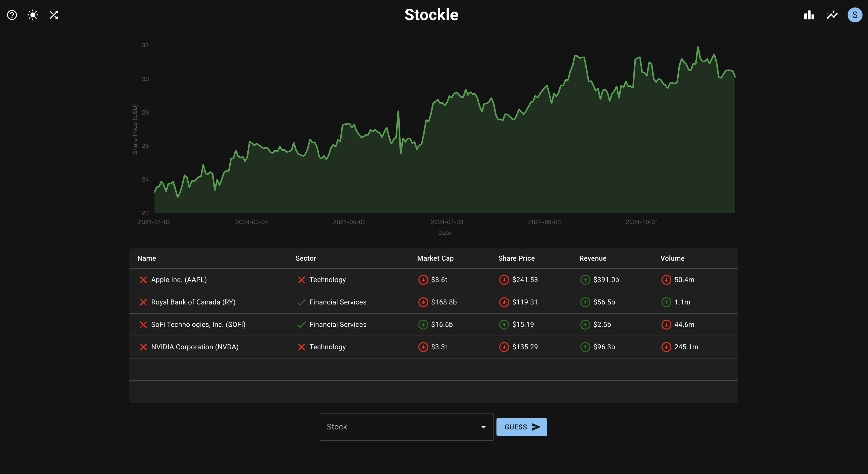Click the sector X icon in NVIDIA row
Screen dimensions: 868x474
(x=302, y=347)
